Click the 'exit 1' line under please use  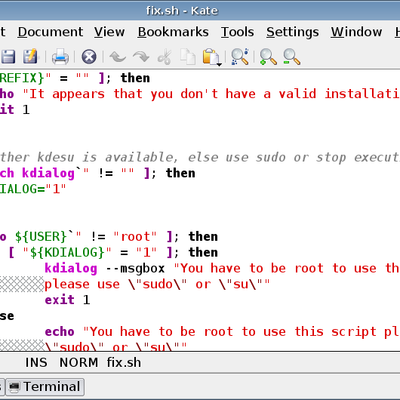coord(68,300)
